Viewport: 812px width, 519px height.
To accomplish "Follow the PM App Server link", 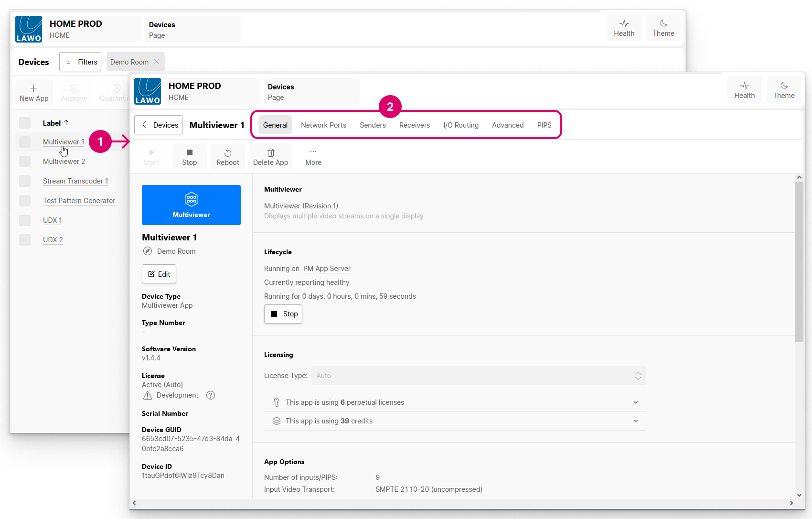I will [x=327, y=269].
